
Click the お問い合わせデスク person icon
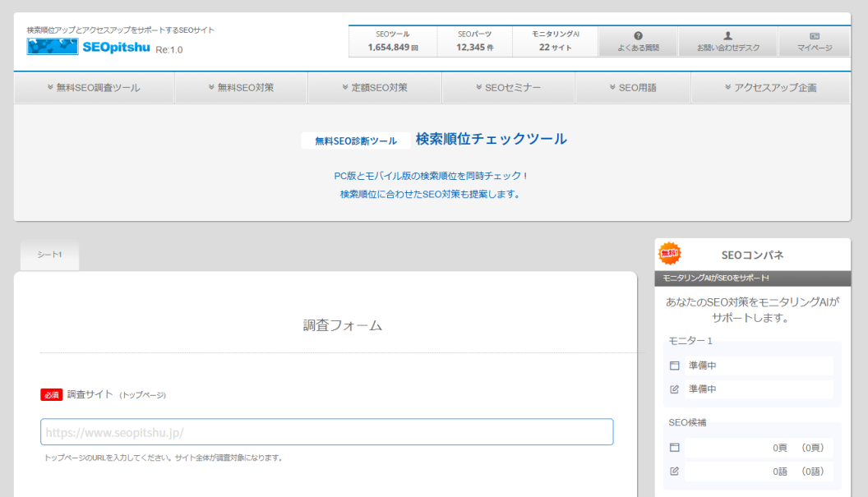727,36
